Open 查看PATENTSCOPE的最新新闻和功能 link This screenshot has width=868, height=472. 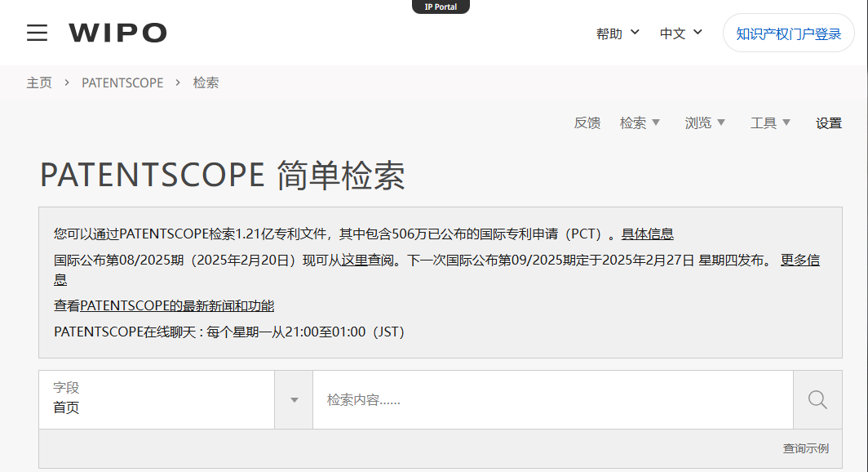click(164, 305)
